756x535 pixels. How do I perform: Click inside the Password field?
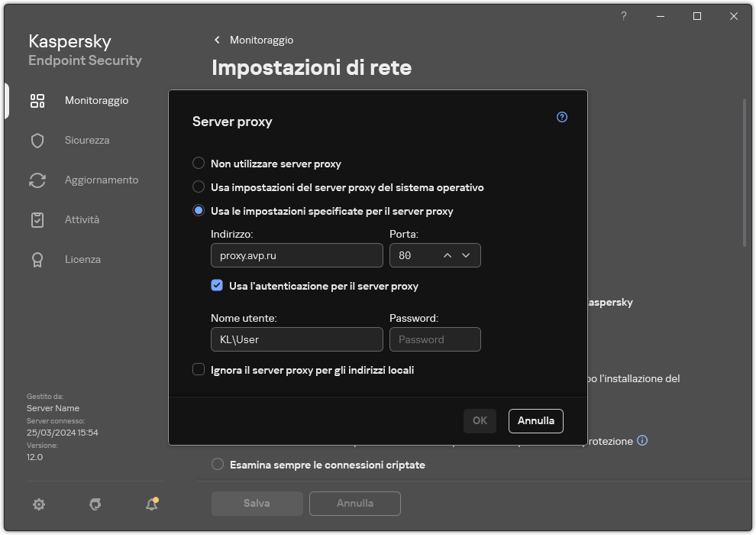[435, 339]
